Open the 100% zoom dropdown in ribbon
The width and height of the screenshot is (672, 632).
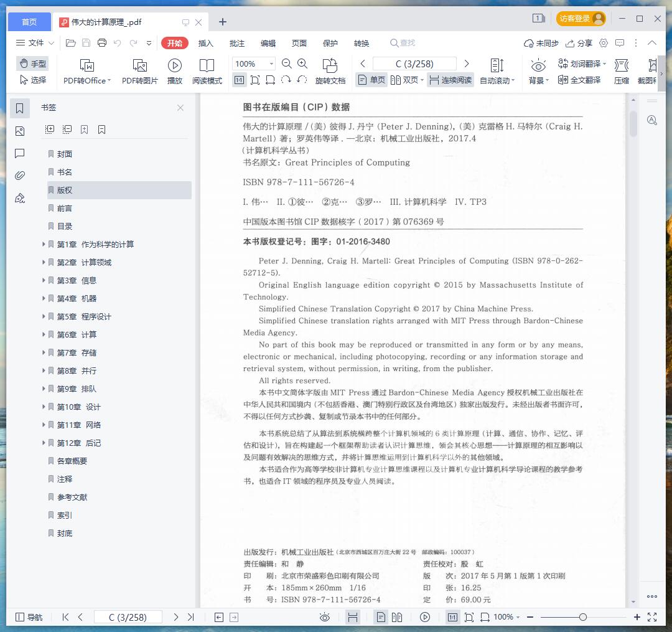coord(272,64)
